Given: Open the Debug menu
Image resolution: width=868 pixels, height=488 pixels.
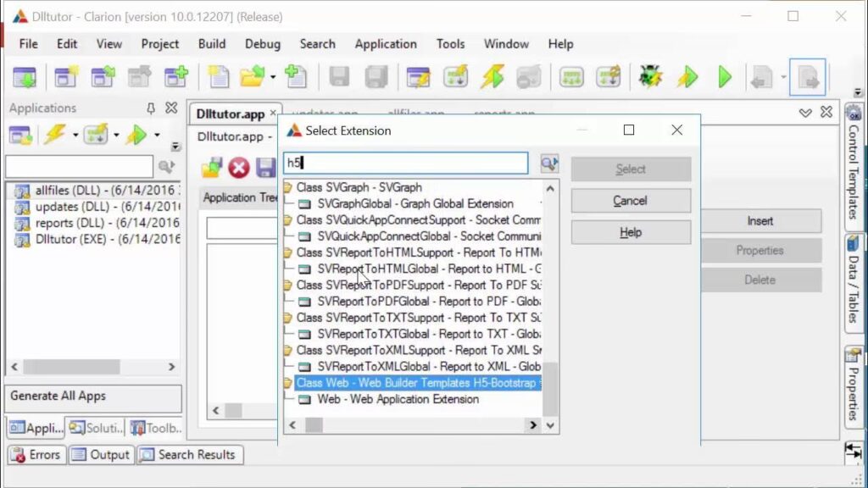Looking at the screenshot, I should pos(262,44).
